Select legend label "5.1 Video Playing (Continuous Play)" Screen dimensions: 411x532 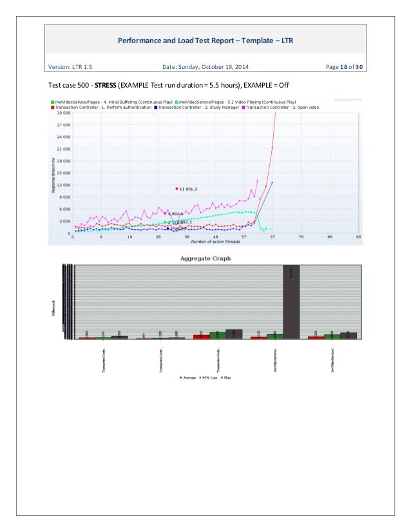(261, 102)
